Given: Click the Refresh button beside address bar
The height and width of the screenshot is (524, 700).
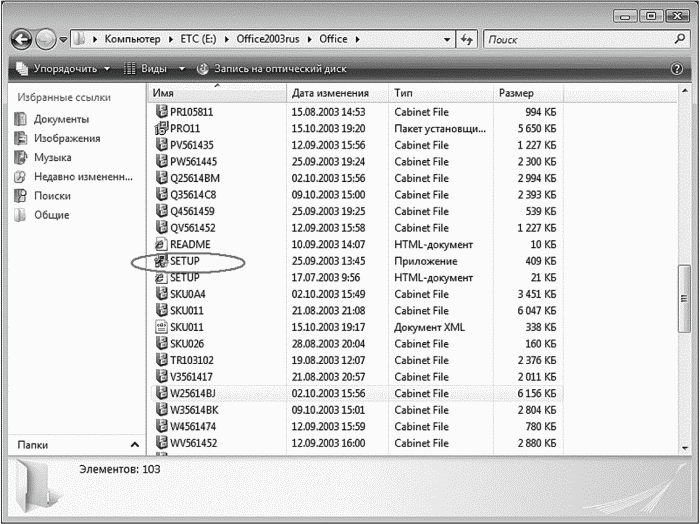Looking at the screenshot, I should tap(467, 40).
